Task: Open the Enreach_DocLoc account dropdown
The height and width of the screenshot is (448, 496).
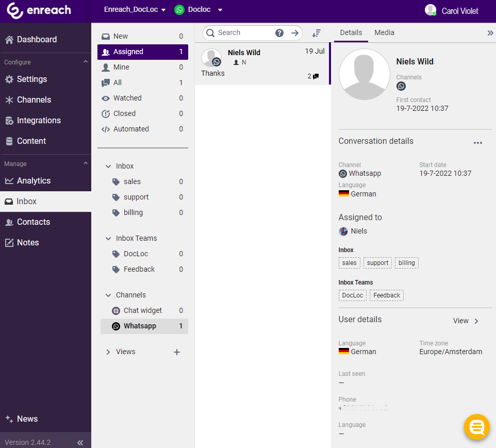Action: [x=135, y=10]
